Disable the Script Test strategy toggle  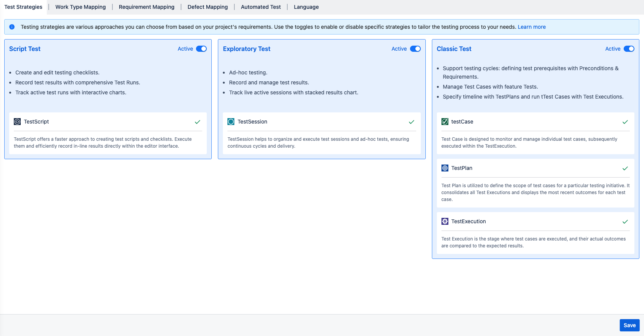click(201, 49)
